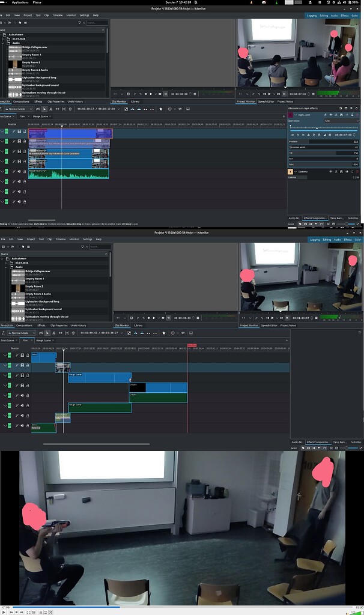Open the Applications menu in top panel
This screenshot has width=364, height=615.
coord(20,2)
